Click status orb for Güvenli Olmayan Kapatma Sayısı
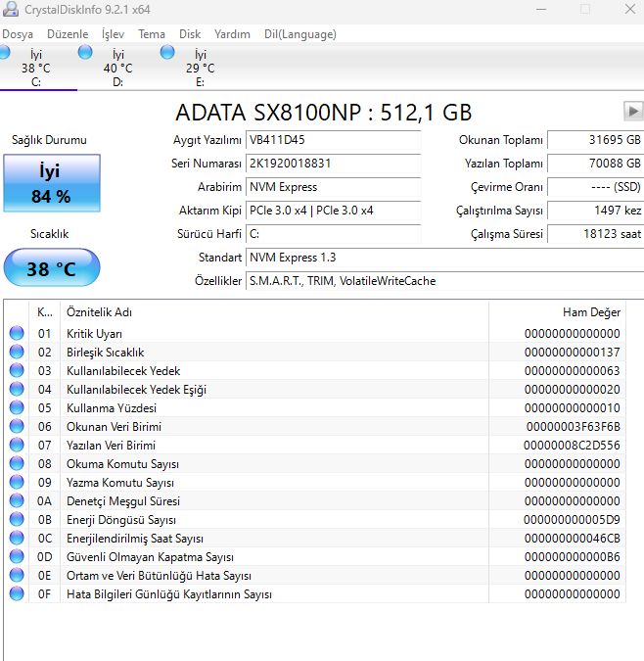644x661 pixels. pyautogui.click(x=17, y=557)
